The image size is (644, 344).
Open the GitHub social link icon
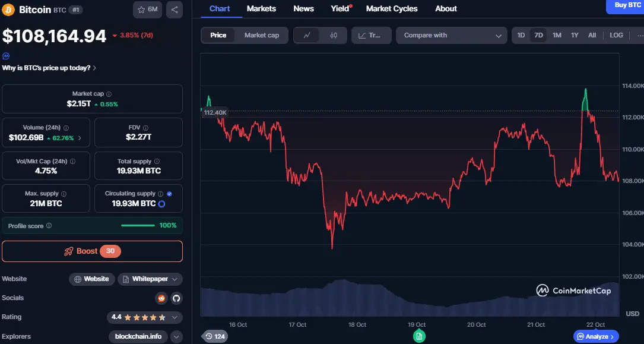[x=176, y=298]
